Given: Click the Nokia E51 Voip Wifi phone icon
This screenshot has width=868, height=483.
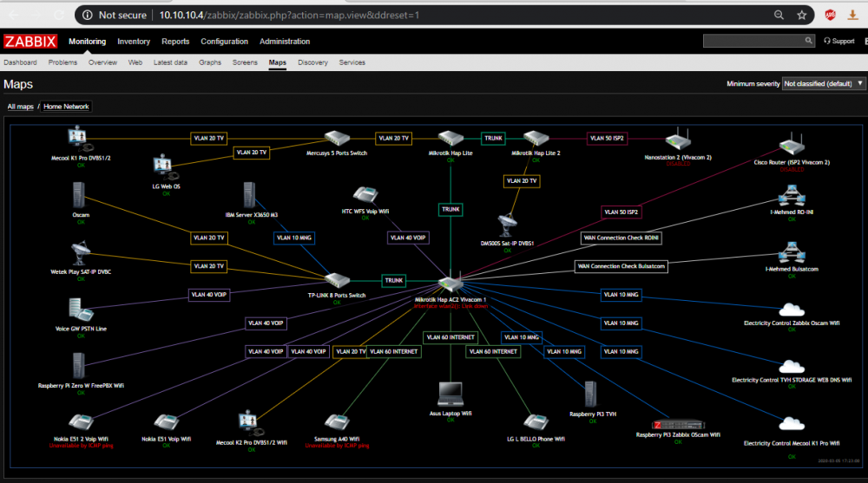Looking at the screenshot, I should 166,423.
